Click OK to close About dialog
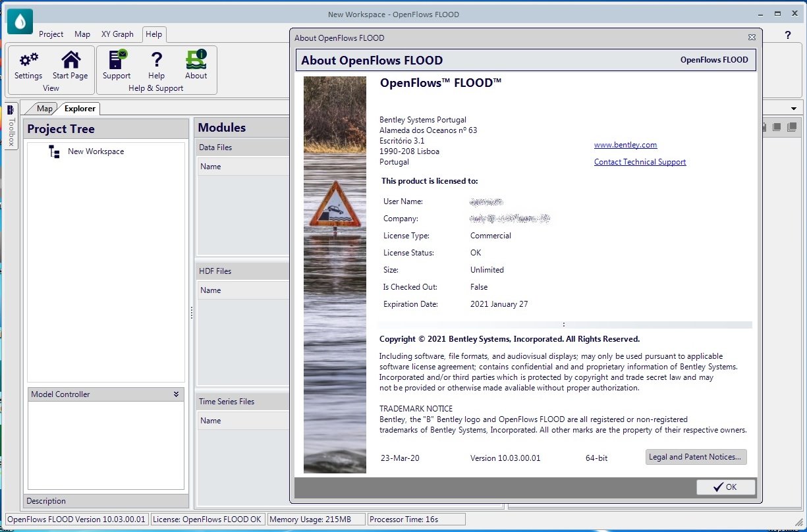807x532 pixels. pos(726,487)
